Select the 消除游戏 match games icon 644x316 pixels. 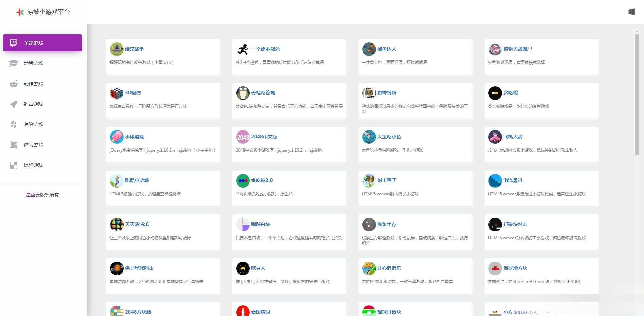pyautogui.click(x=13, y=124)
